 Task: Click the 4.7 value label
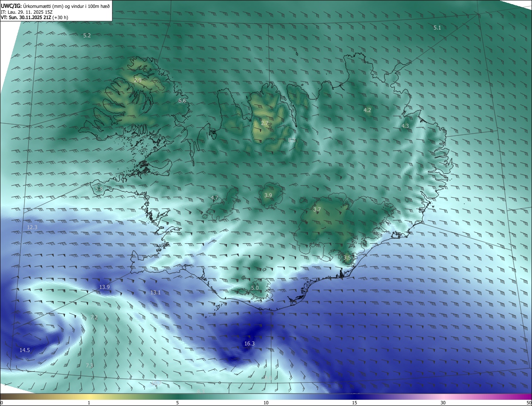pos(214,198)
